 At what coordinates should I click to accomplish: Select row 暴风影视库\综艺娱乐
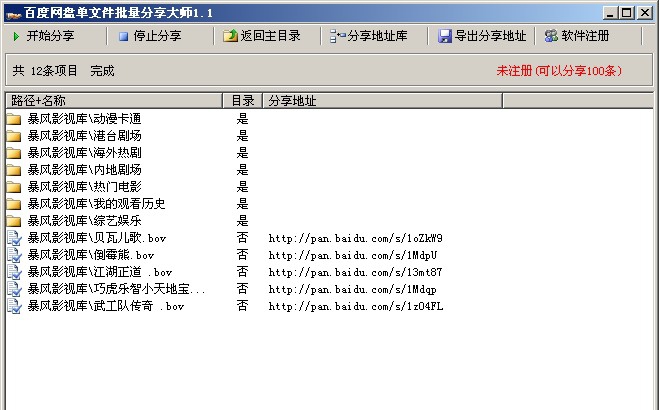[x=84, y=221]
